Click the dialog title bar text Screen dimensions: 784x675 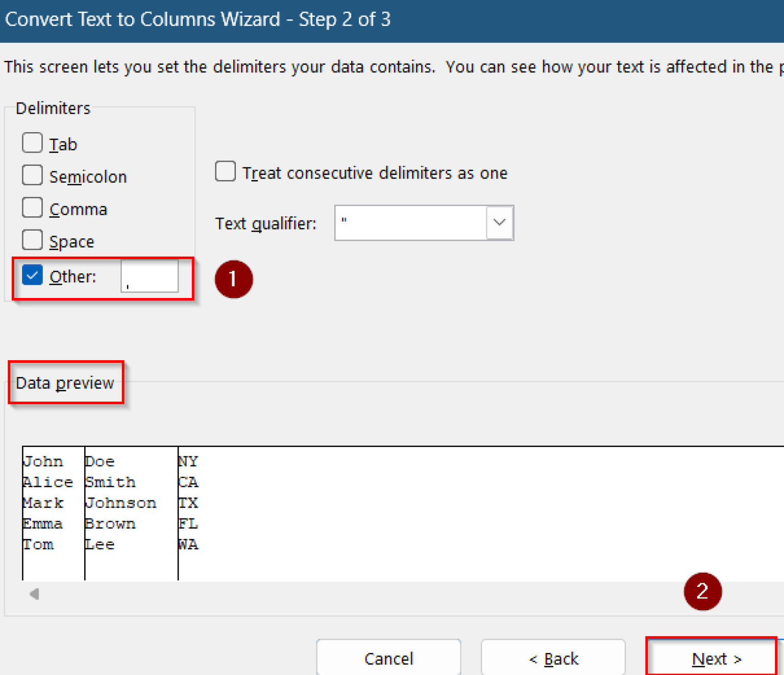(198, 19)
